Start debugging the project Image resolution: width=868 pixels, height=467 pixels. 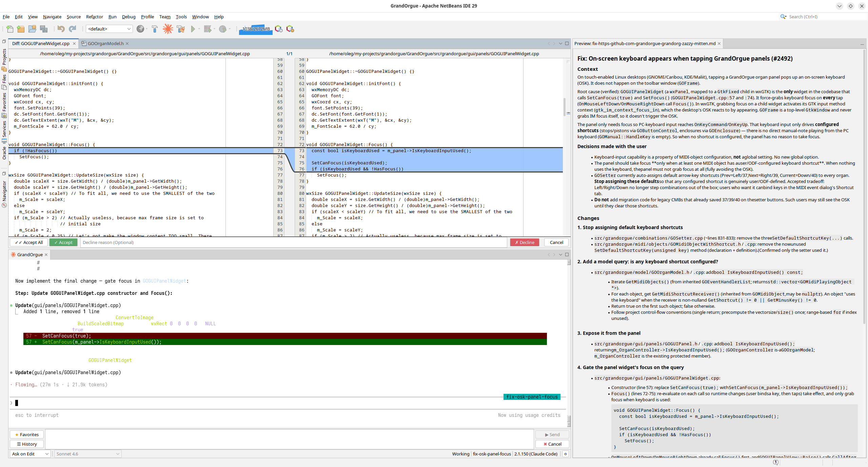click(x=208, y=29)
